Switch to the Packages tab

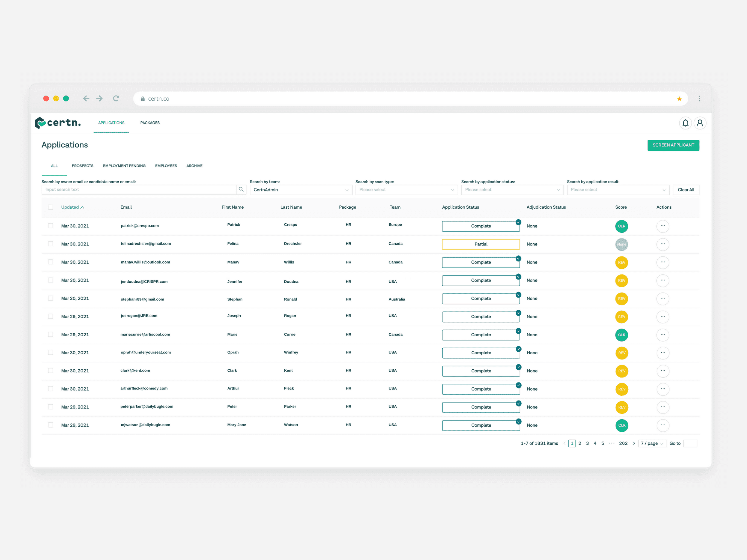click(150, 123)
